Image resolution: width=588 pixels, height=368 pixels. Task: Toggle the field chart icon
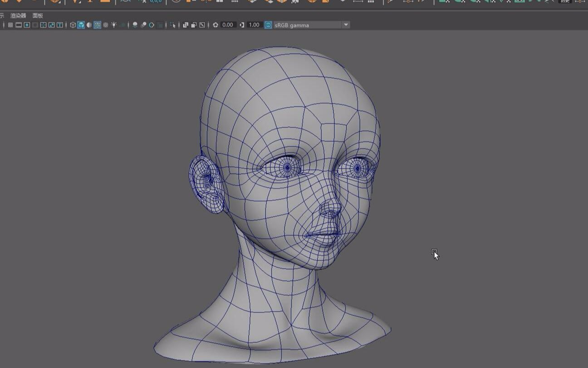click(x=43, y=25)
